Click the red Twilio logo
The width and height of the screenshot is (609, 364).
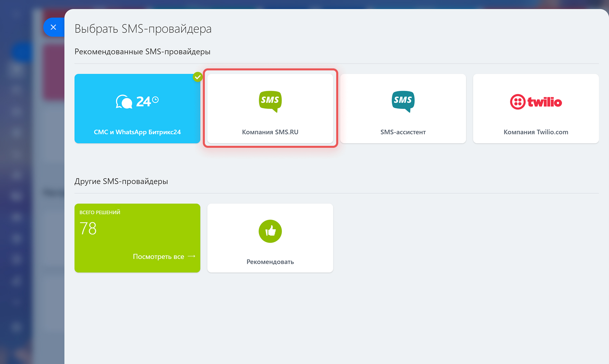(536, 102)
